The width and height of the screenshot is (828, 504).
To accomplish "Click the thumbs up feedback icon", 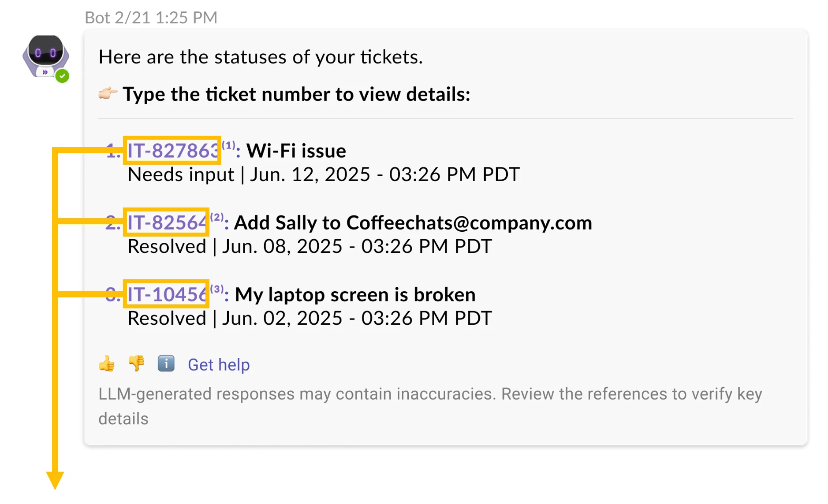I will (107, 364).
